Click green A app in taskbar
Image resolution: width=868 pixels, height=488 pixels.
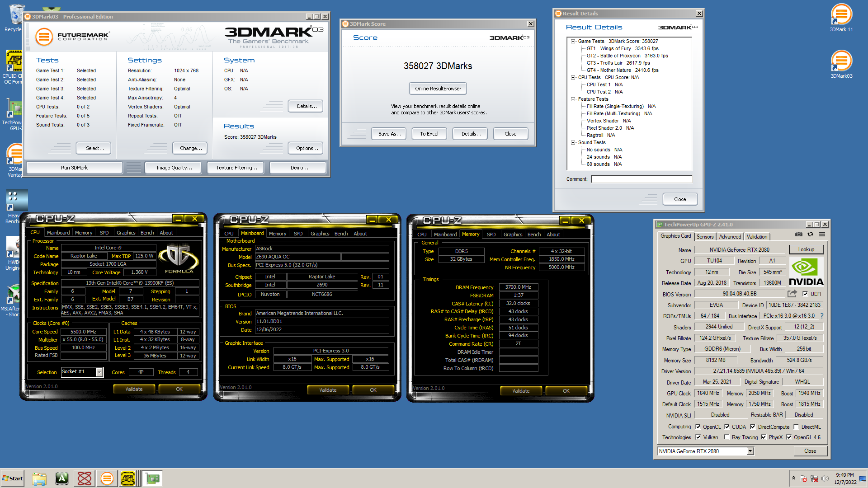[62, 479]
